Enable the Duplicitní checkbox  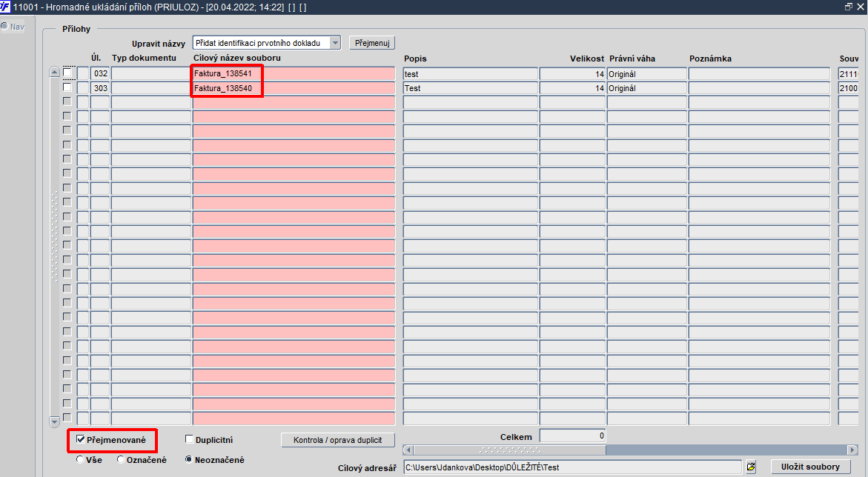tap(189, 439)
